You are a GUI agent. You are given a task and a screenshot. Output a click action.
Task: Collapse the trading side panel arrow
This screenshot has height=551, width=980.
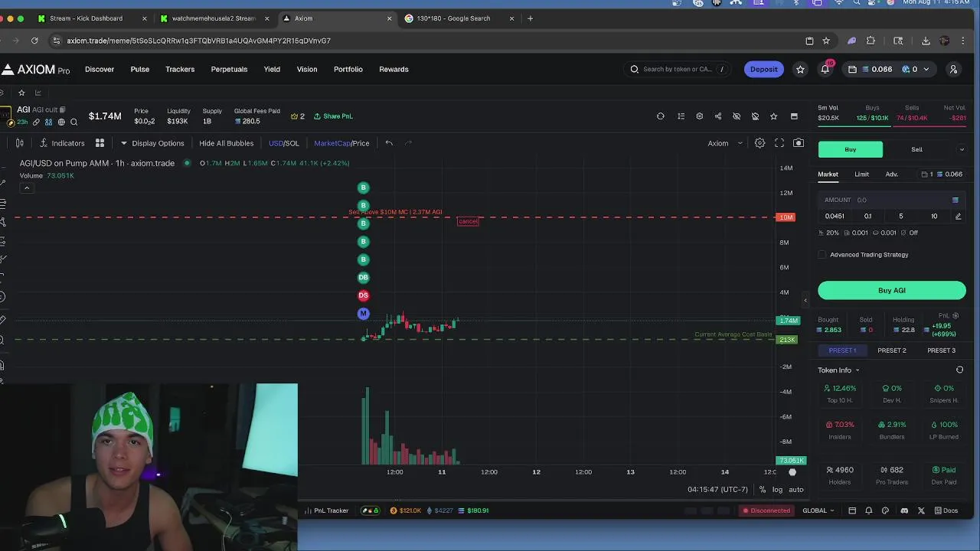tap(805, 300)
